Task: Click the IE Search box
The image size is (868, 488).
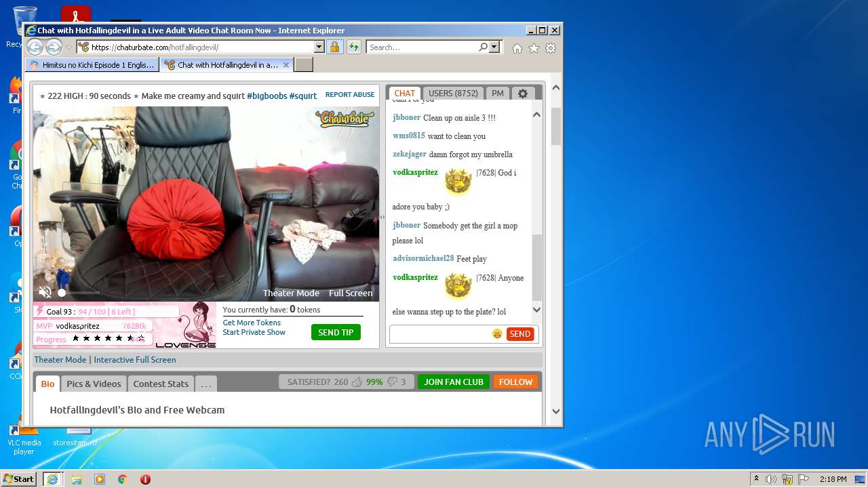Action: click(x=422, y=47)
